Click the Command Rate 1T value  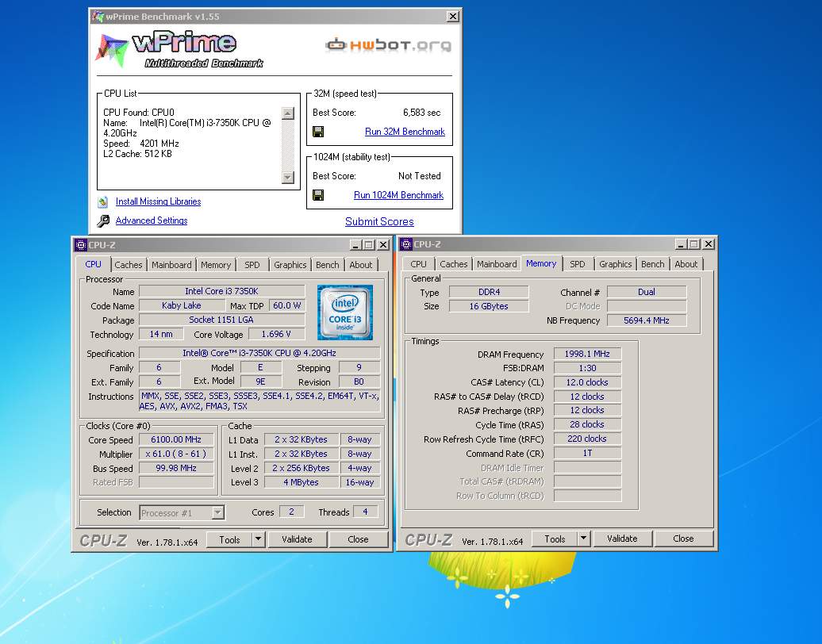coord(587,453)
